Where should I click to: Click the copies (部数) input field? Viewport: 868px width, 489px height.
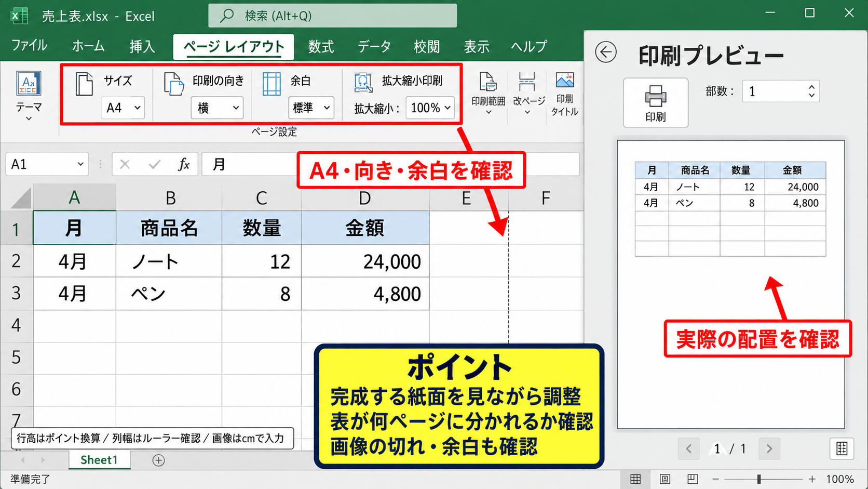click(781, 91)
